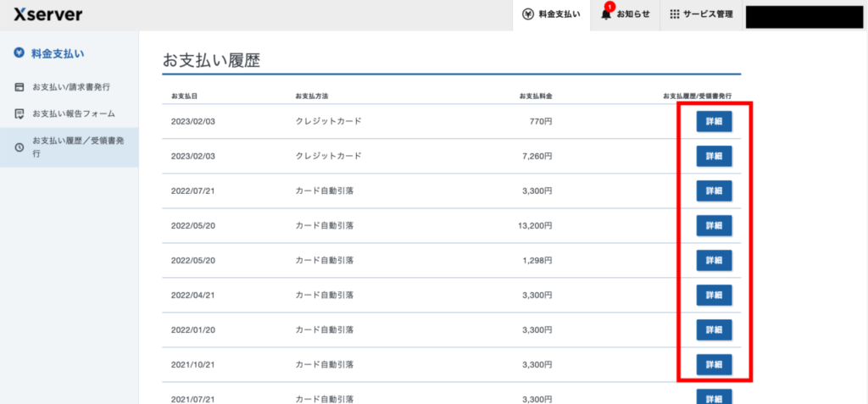Click the 2023/02/03 date in 770円 row
The image size is (868, 404).
(192, 121)
